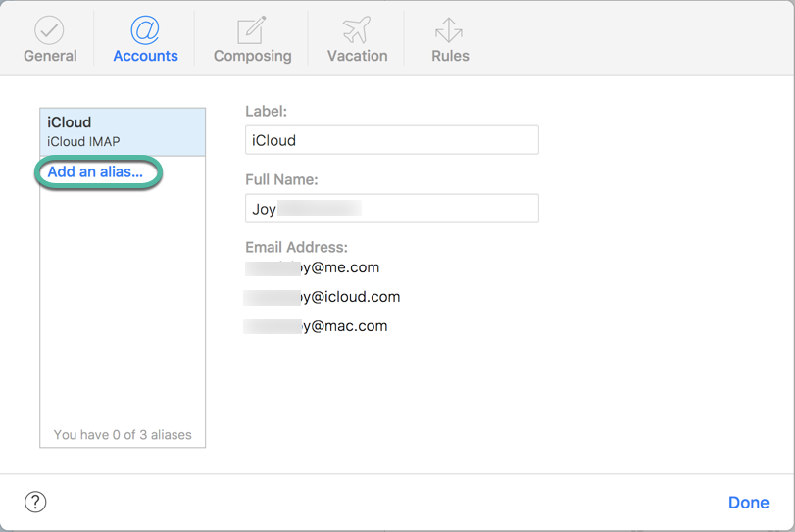Click the General checkmark icon
The height and width of the screenshot is (532, 795).
click(x=49, y=29)
